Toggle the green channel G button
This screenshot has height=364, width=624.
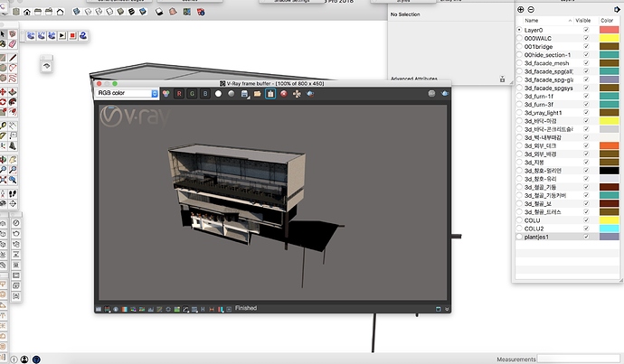193,94
